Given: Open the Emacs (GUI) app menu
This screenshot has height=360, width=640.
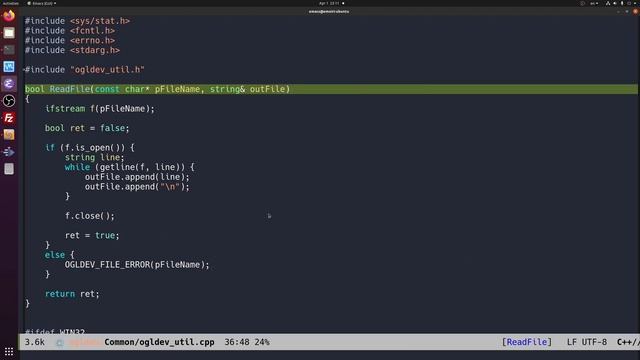Looking at the screenshot, I should click(42, 3).
